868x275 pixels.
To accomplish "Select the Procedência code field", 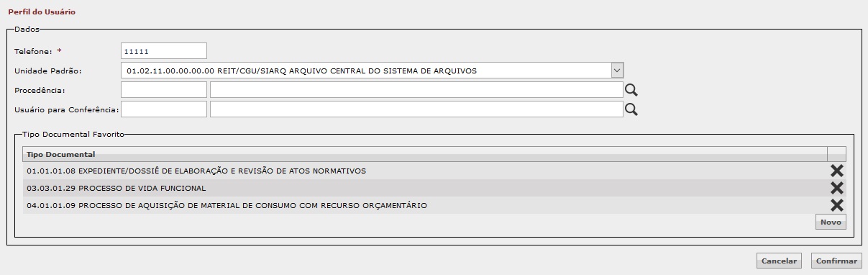I will (x=164, y=90).
